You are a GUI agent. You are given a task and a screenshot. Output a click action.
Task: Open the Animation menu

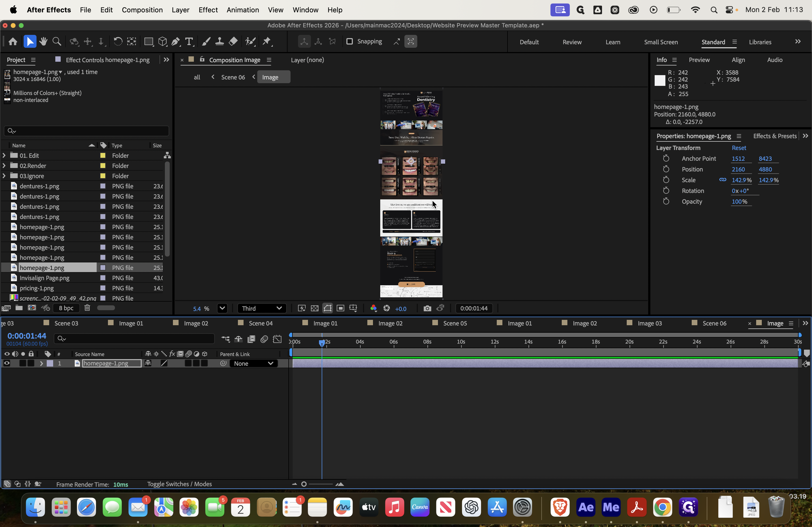point(242,10)
